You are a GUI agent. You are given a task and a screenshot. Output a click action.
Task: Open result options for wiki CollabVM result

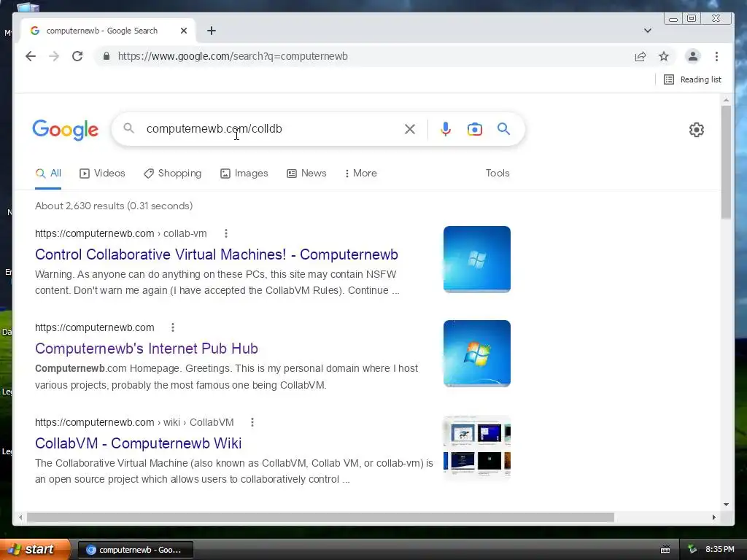(x=252, y=422)
